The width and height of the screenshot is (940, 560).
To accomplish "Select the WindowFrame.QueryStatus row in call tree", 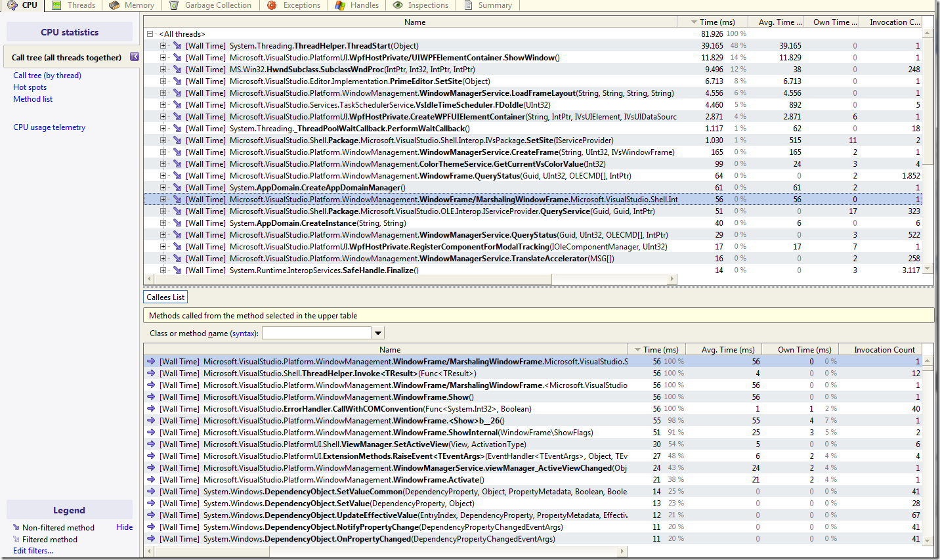I will [533, 176].
